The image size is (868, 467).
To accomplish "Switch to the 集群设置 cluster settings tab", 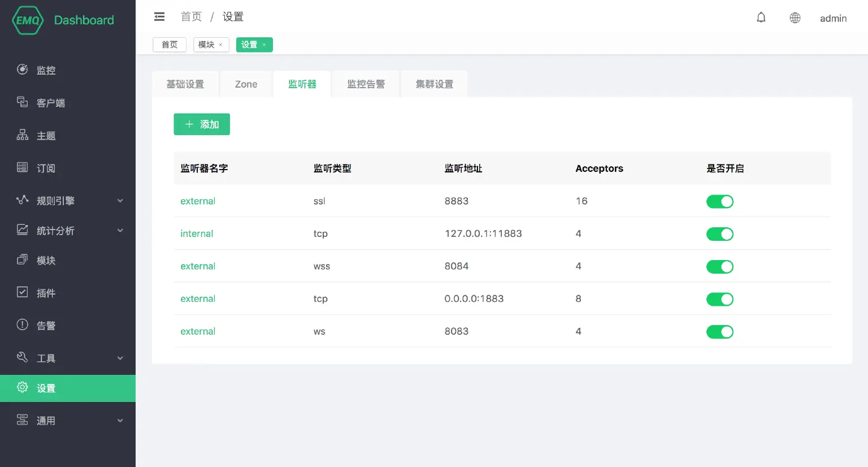I will tap(434, 84).
